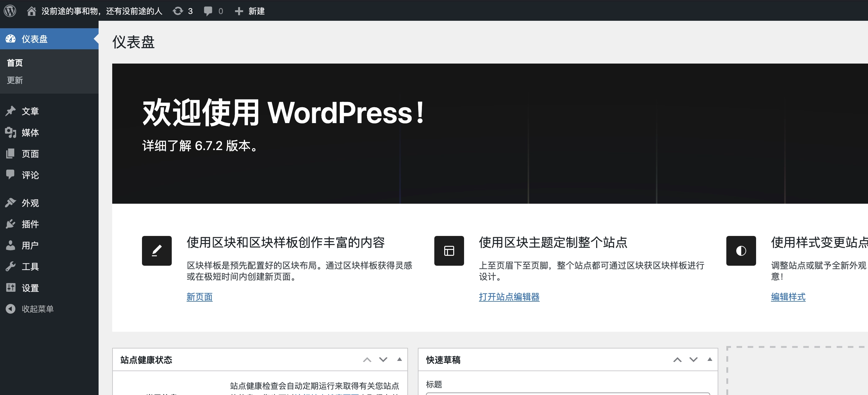
Task: Open the site home icon
Action: [x=31, y=11]
